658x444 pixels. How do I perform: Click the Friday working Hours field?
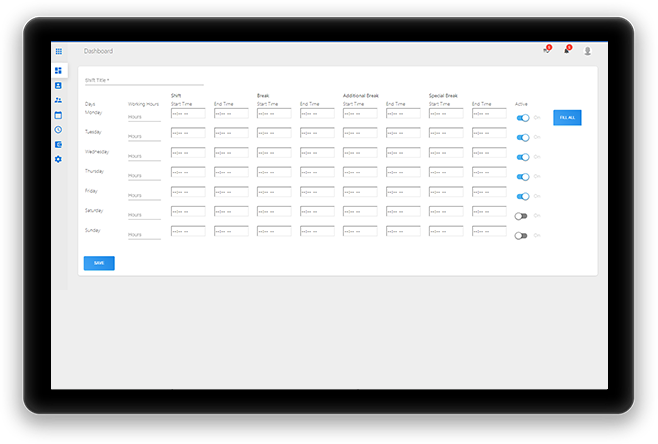pos(144,196)
